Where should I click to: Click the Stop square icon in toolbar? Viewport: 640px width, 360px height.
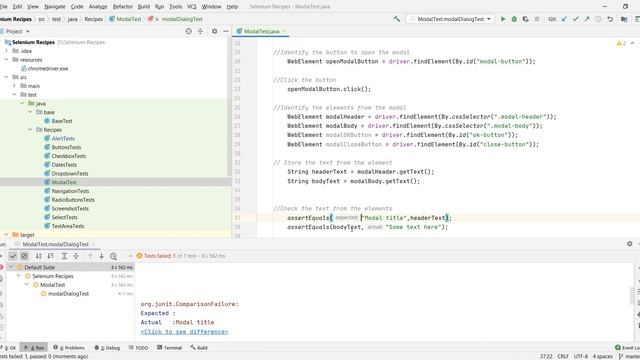[537, 19]
